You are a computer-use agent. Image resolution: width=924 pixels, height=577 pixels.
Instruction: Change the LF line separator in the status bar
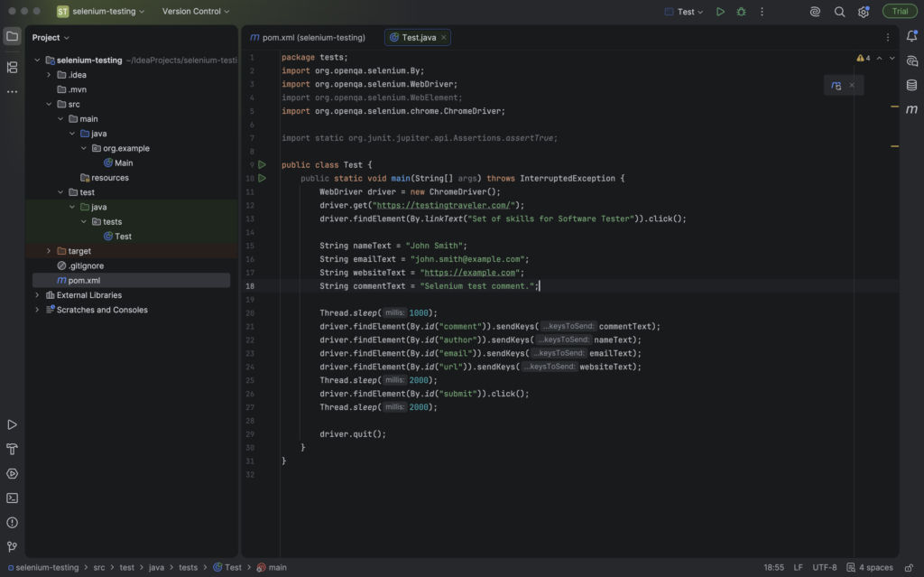[x=798, y=568]
